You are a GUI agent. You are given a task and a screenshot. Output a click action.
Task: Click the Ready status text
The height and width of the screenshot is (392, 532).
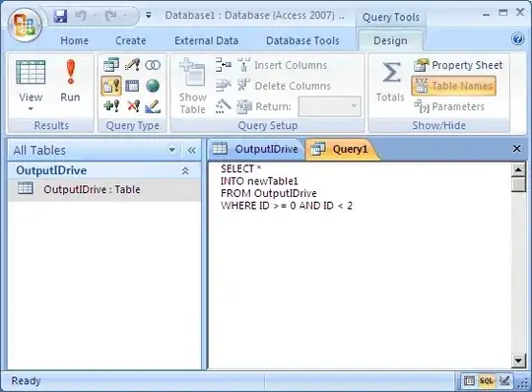pos(26,381)
